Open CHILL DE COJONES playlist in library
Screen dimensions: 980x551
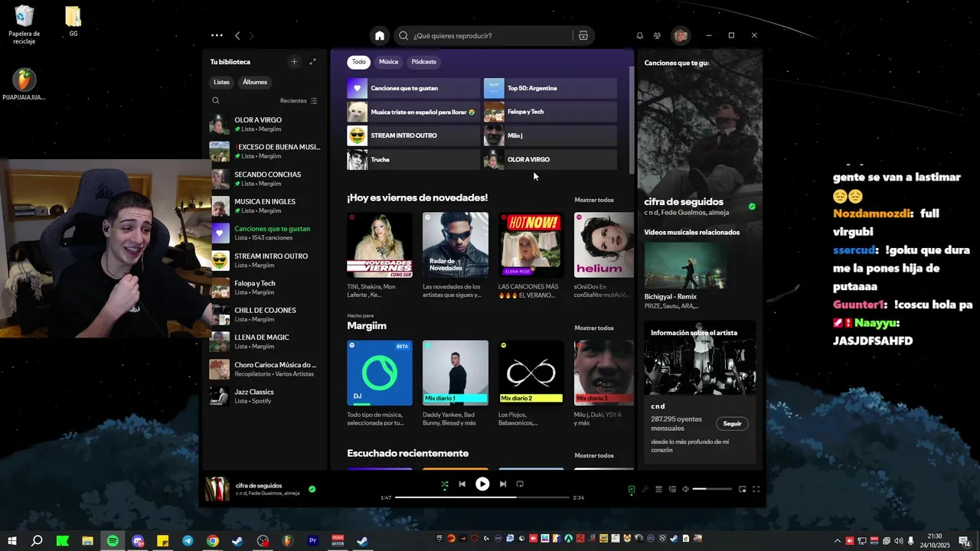tap(266, 315)
